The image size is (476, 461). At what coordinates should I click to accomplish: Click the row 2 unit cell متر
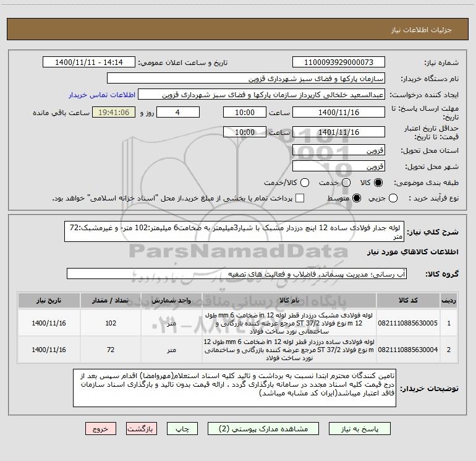point(171,350)
